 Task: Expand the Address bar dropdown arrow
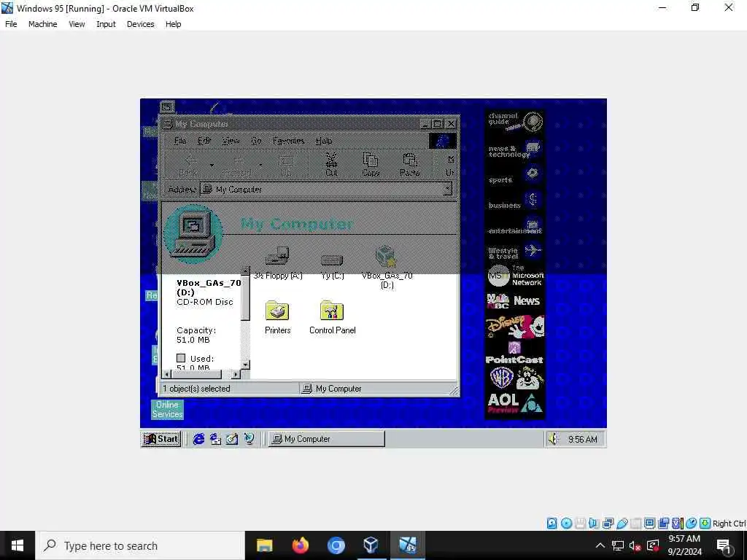click(447, 190)
